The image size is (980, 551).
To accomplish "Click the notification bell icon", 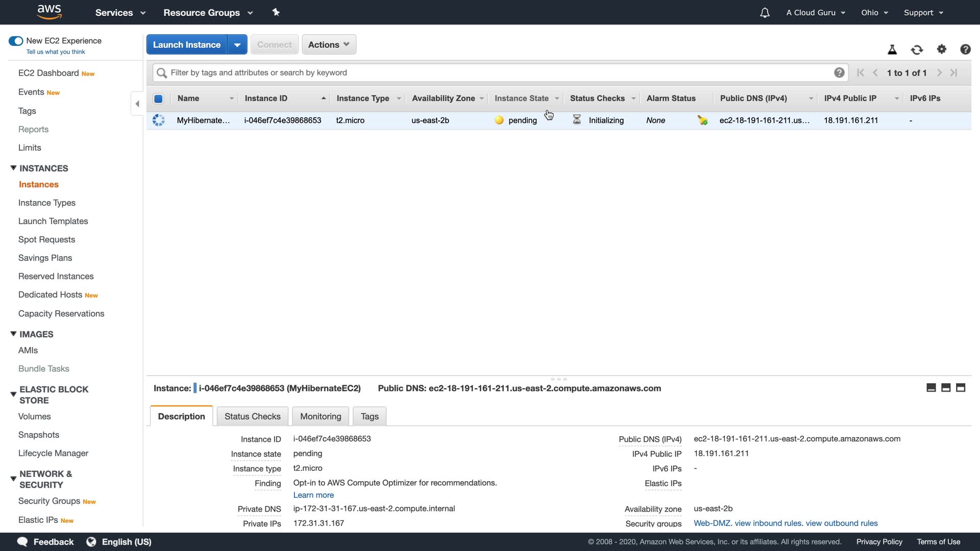I will click(x=764, y=13).
